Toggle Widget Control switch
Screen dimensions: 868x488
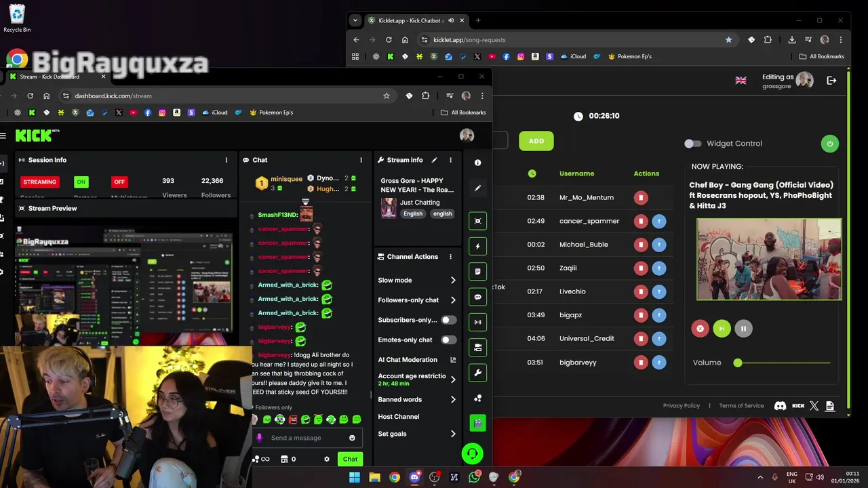(692, 144)
